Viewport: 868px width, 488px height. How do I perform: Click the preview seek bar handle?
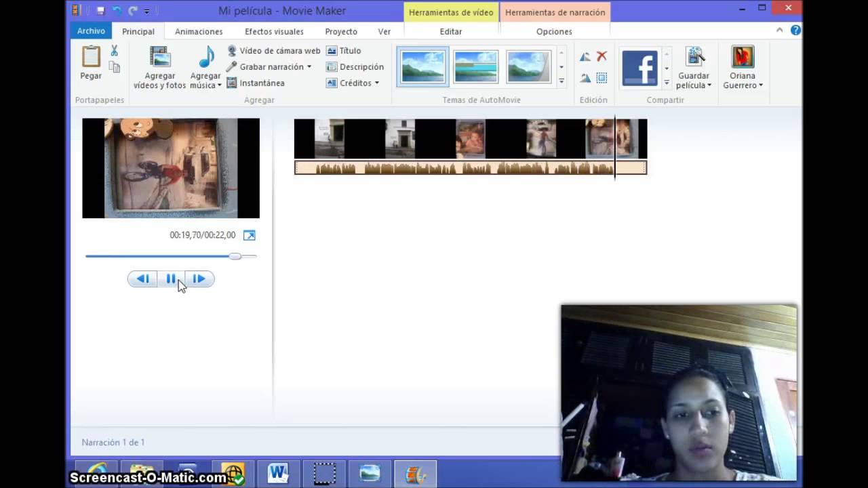point(235,256)
